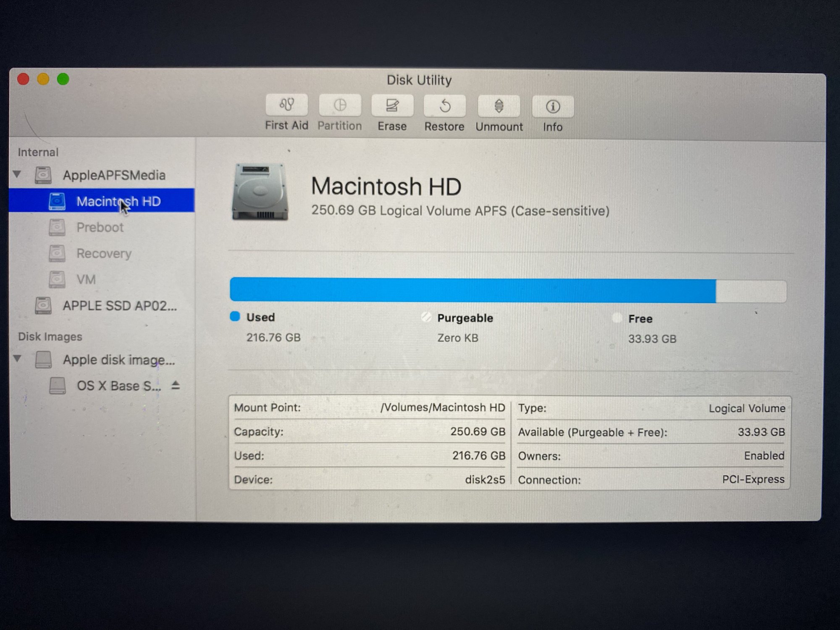Image resolution: width=840 pixels, height=630 pixels.
Task: Click the 250.69 GB Logical Volume APFS subtitle
Action: pos(460,210)
